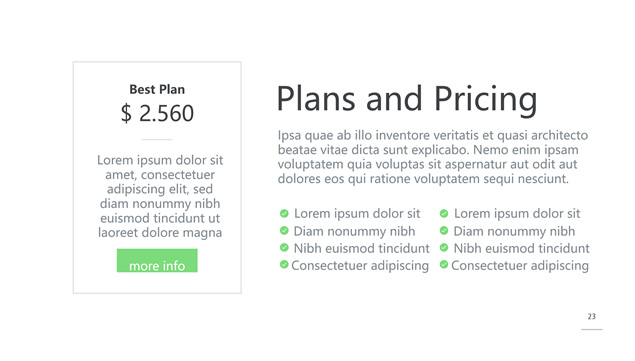Click the divider line below the price
This screenshot has width=635, height=361.
[x=157, y=139]
